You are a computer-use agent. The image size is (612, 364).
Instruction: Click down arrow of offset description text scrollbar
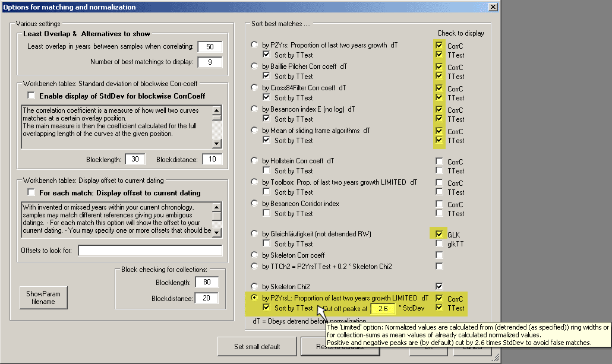pos(217,232)
